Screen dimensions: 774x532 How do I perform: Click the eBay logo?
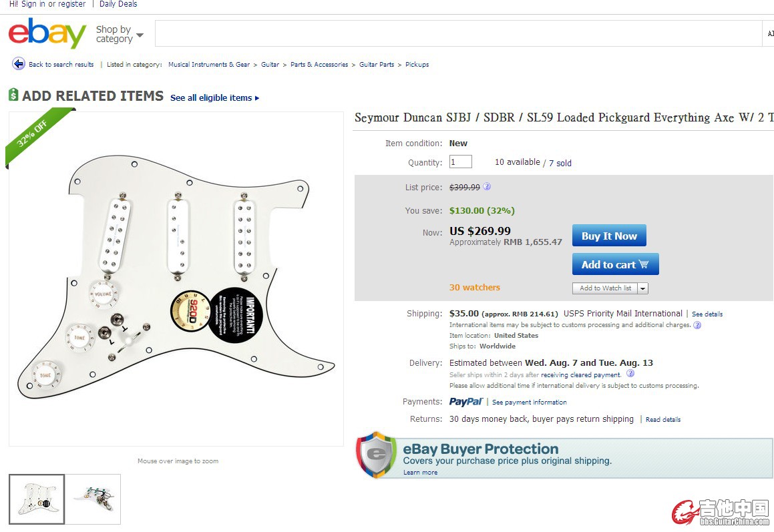pyautogui.click(x=47, y=33)
